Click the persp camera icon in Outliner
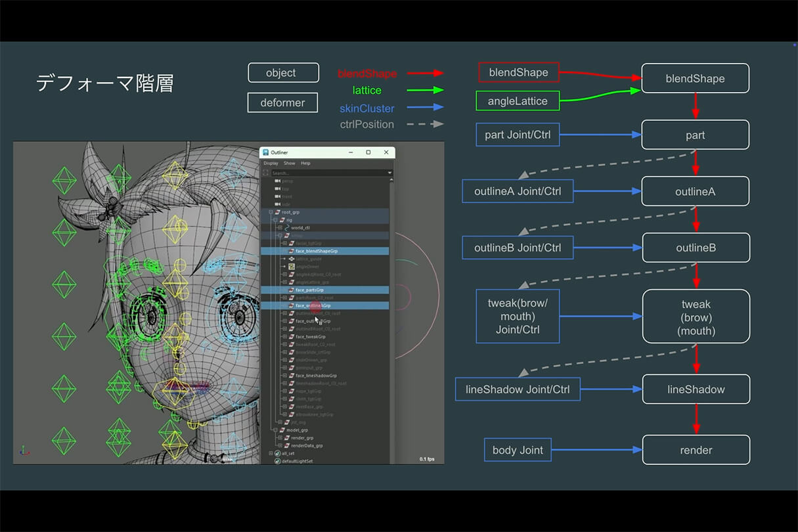798x532 pixels. pyautogui.click(x=277, y=181)
